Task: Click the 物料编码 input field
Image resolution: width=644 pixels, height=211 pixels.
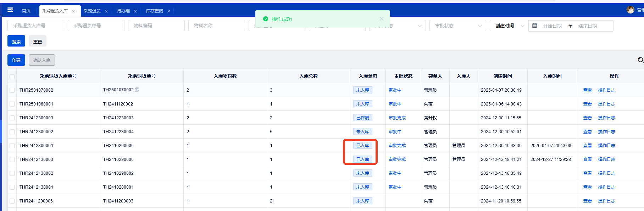Action: [156, 26]
